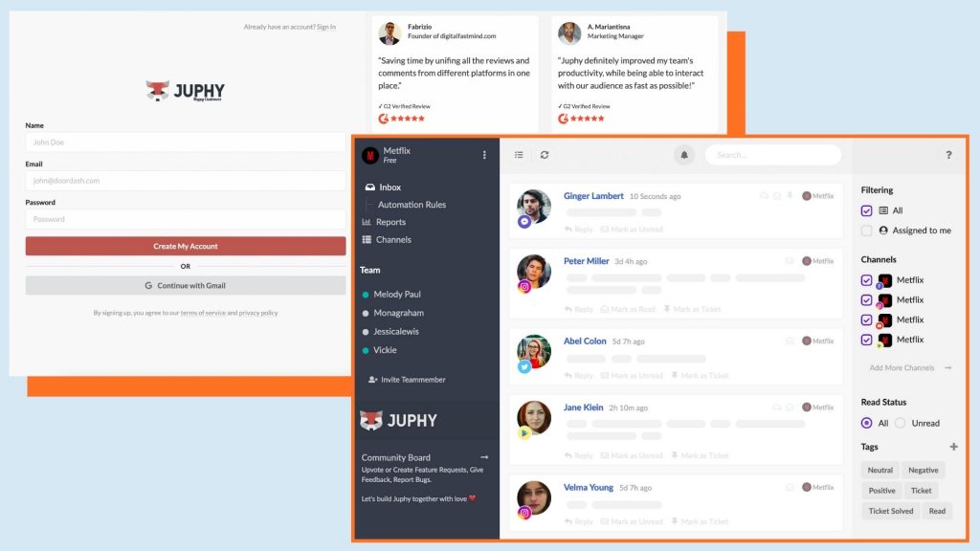Select the Ticket Solved tag
Screen dimensions: 980x551
click(x=891, y=511)
